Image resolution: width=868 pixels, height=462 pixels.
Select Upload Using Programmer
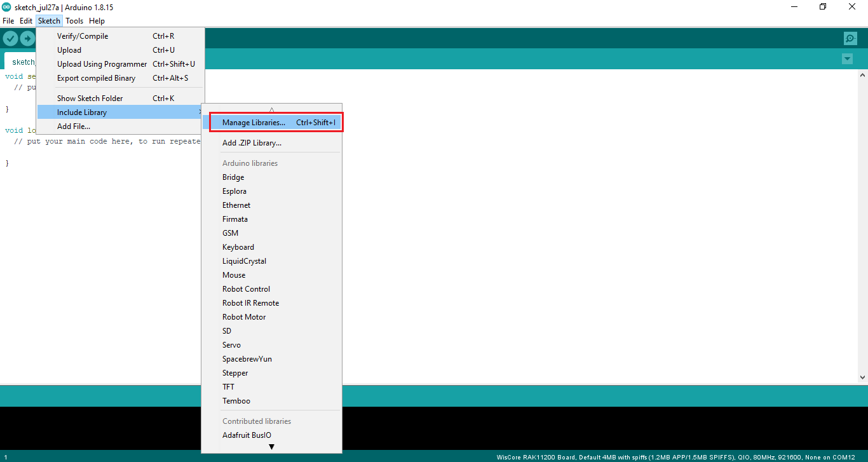pos(121,64)
